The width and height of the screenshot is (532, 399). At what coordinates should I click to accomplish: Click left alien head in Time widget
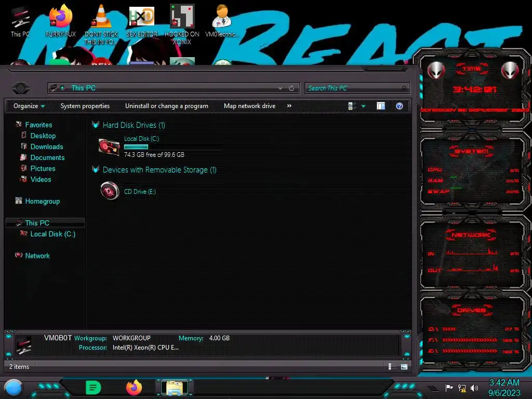click(436, 70)
